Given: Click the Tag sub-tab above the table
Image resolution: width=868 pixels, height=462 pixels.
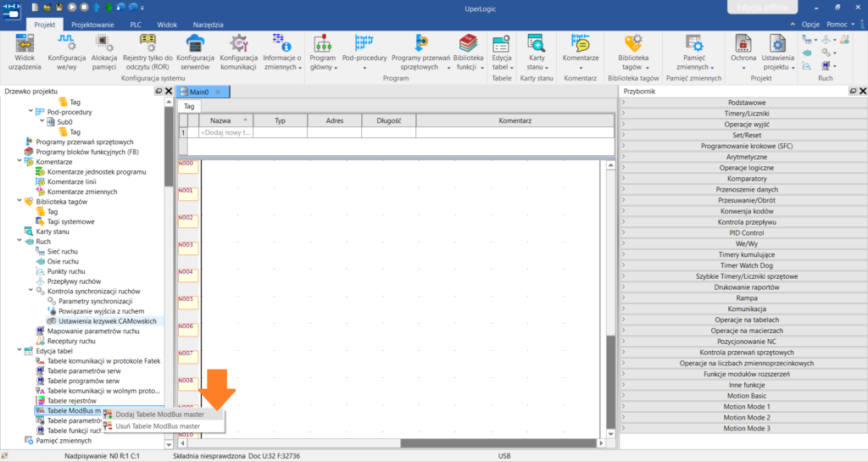Looking at the screenshot, I should [x=189, y=106].
